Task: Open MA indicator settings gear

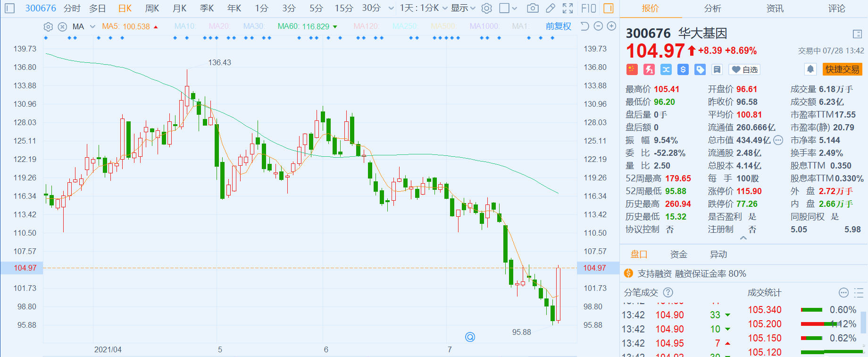Action: [x=48, y=26]
